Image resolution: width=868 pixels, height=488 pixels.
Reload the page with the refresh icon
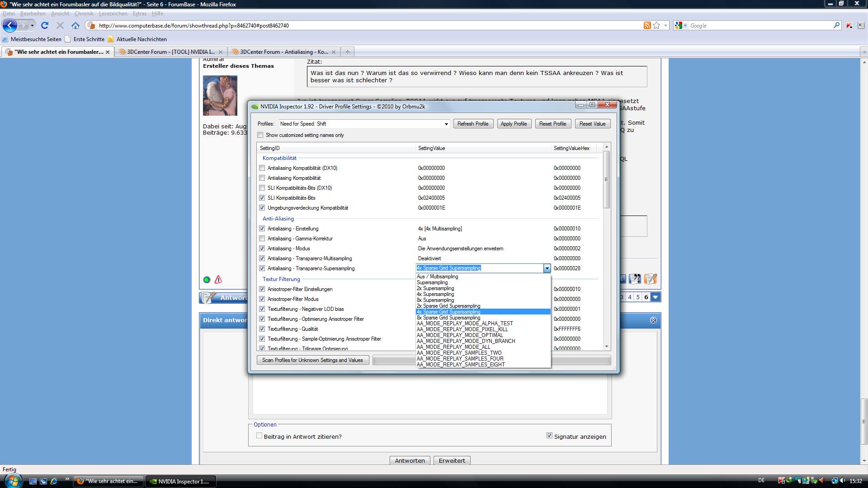click(x=44, y=26)
